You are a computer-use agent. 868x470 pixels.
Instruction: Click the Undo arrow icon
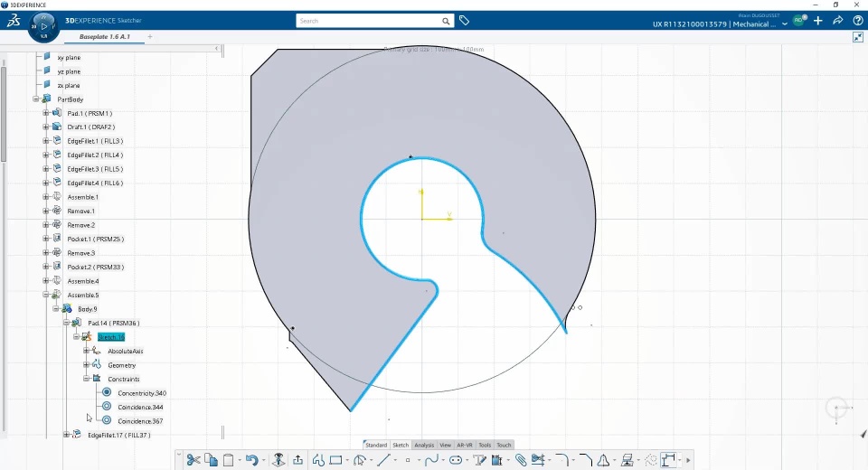252,460
